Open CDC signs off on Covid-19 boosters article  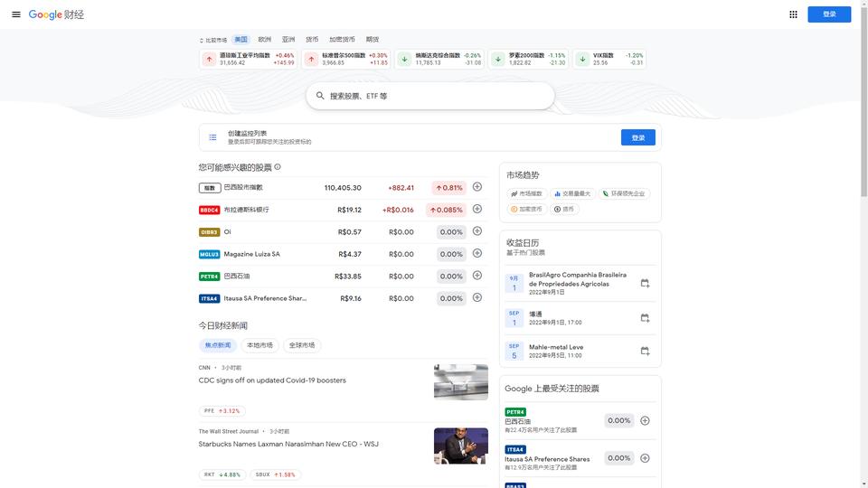pyautogui.click(x=272, y=380)
